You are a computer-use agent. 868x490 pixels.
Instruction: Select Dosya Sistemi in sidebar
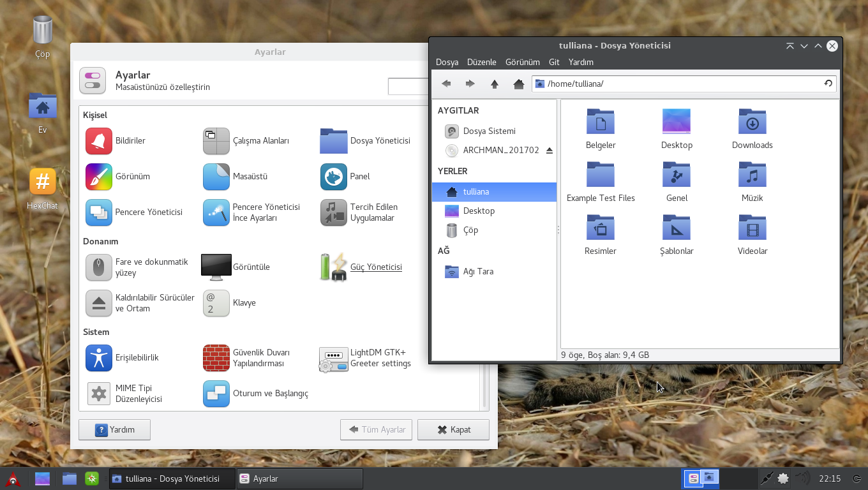tap(494, 131)
